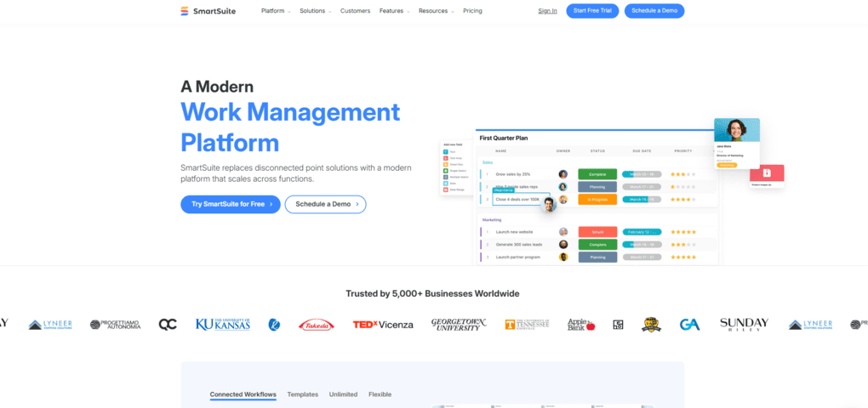Click the First Quarter Plan title
The height and width of the screenshot is (408, 868).
point(504,139)
